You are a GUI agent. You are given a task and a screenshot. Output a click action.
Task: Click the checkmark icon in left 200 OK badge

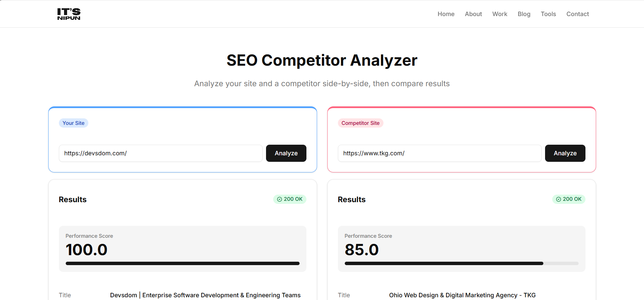(279, 199)
